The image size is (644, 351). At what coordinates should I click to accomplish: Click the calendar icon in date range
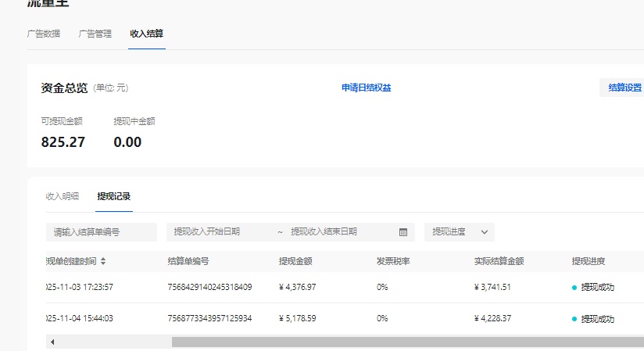coord(403,232)
